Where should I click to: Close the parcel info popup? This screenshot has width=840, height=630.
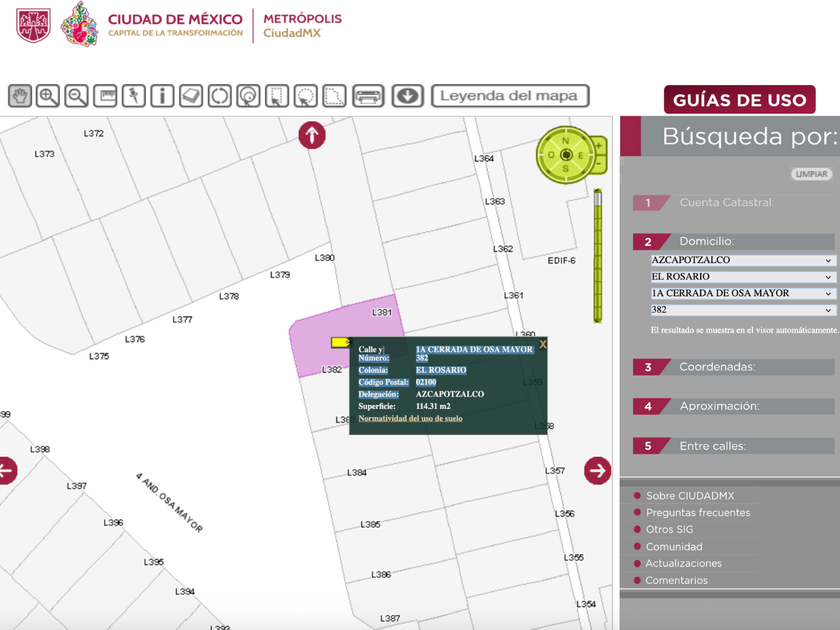(543, 344)
